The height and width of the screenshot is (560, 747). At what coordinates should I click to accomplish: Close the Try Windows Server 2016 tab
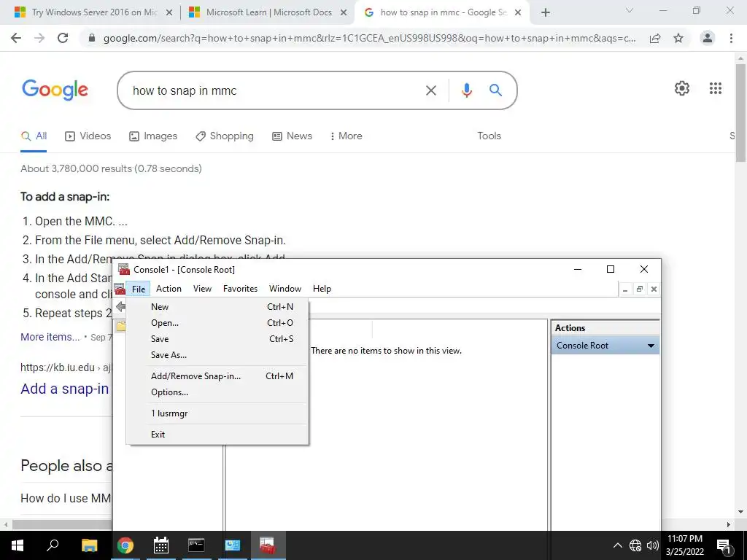pos(169,13)
